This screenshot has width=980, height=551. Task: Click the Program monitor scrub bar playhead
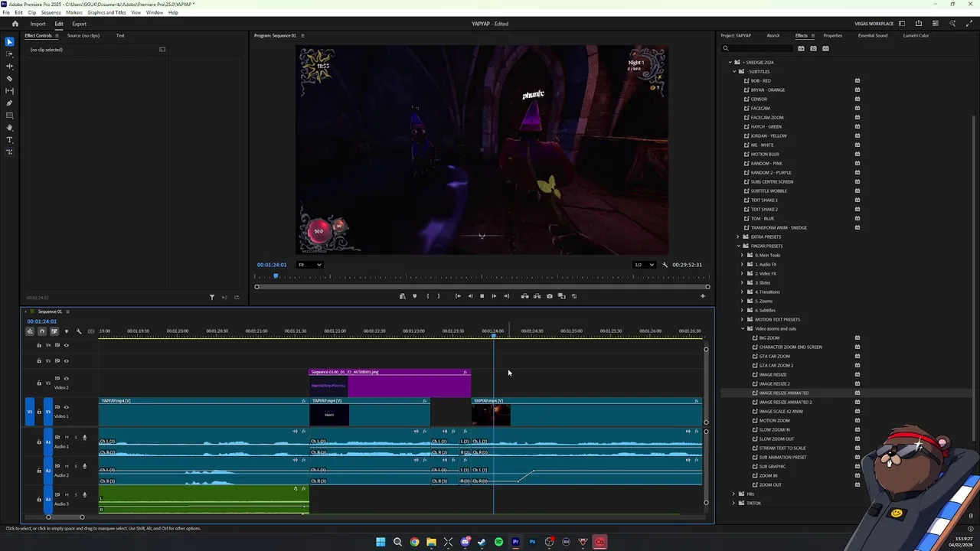point(276,276)
